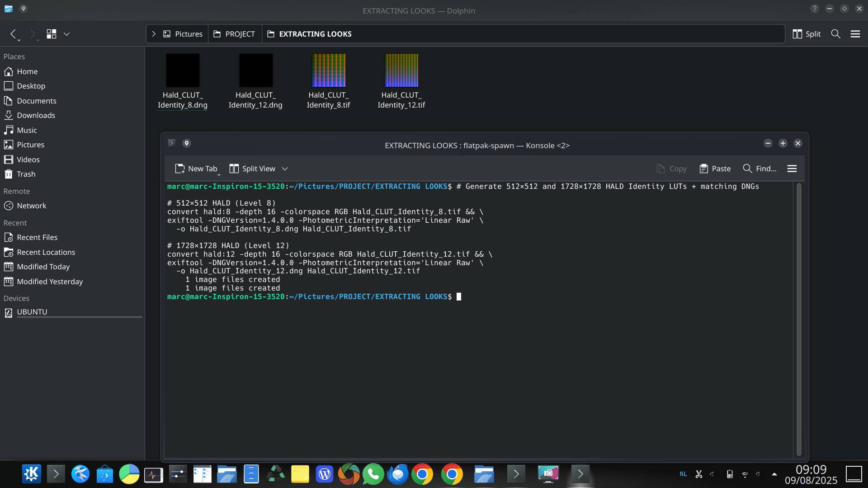The image size is (868, 488).
Task: Open New Tab in Konsole
Action: [x=196, y=169]
